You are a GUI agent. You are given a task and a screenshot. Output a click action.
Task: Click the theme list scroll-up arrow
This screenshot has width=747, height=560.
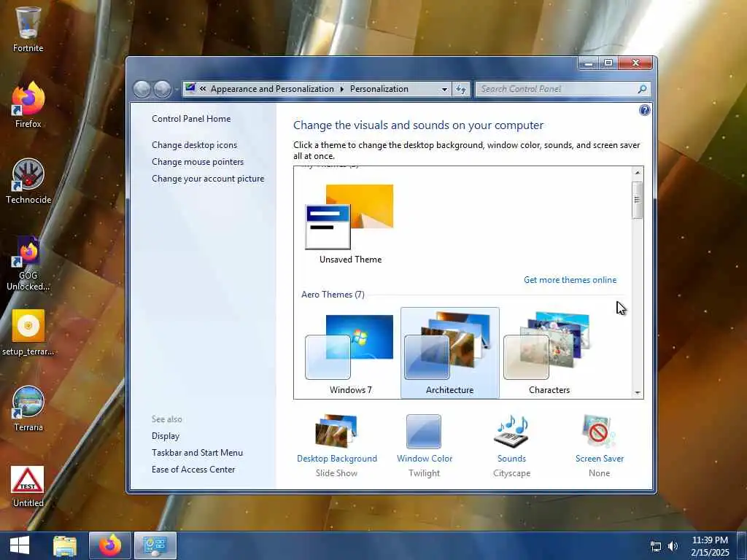coord(637,172)
